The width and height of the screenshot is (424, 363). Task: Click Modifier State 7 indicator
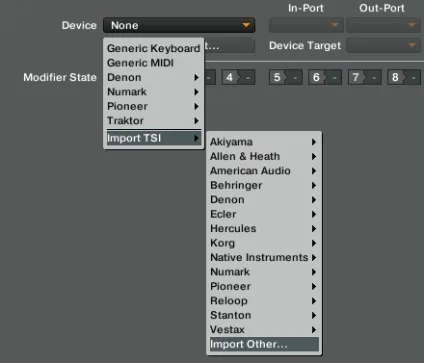(x=365, y=77)
